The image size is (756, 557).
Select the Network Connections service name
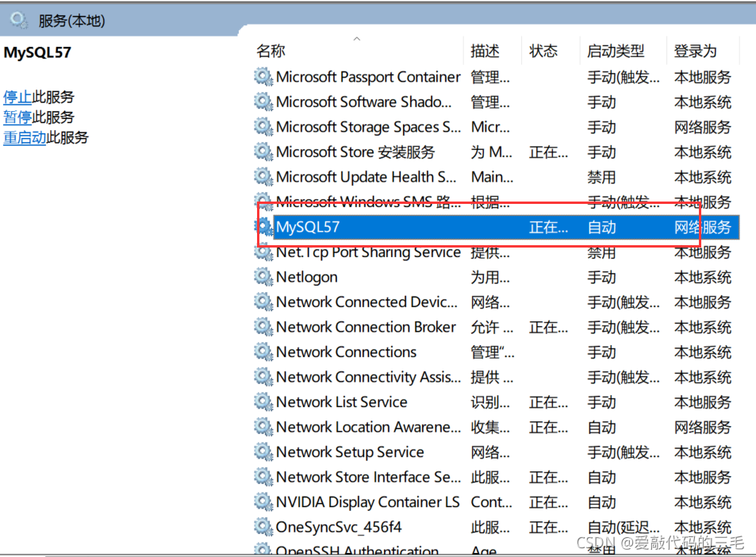[x=346, y=352]
